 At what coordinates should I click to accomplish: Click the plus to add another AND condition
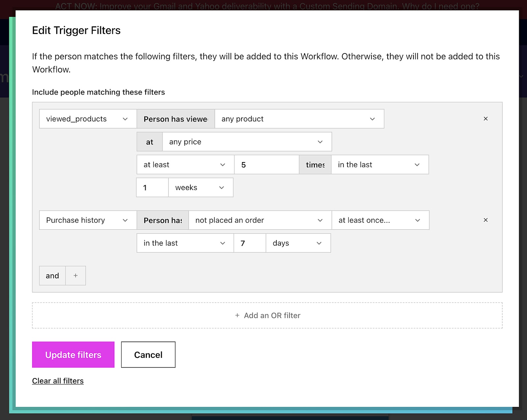[x=75, y=275]
